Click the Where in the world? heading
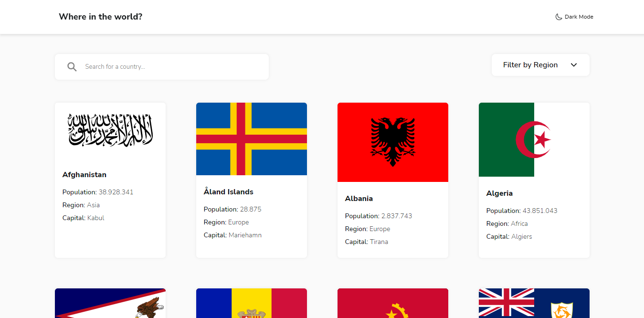 101,17
